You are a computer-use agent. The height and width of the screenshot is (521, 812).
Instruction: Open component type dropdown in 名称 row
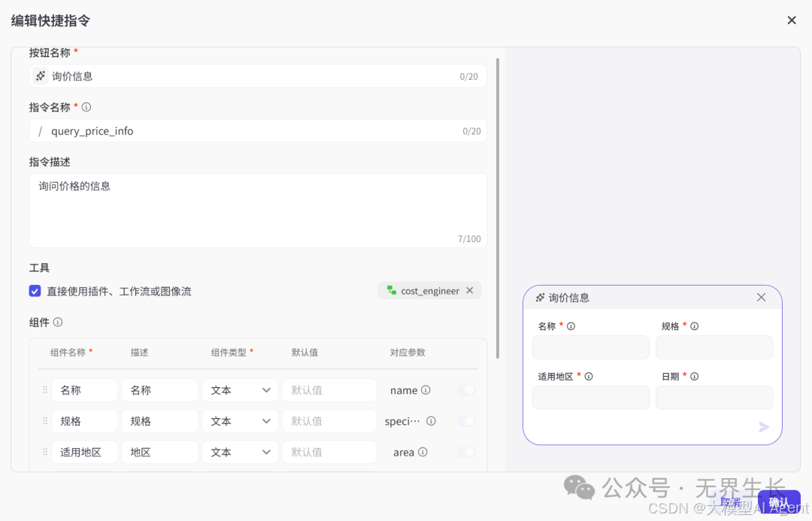coord(240,390)
